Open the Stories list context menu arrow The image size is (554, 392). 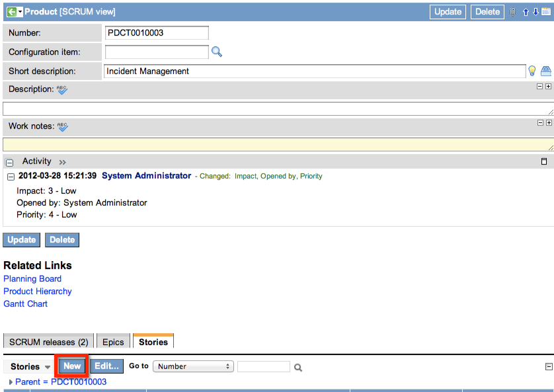click(48, 367)
